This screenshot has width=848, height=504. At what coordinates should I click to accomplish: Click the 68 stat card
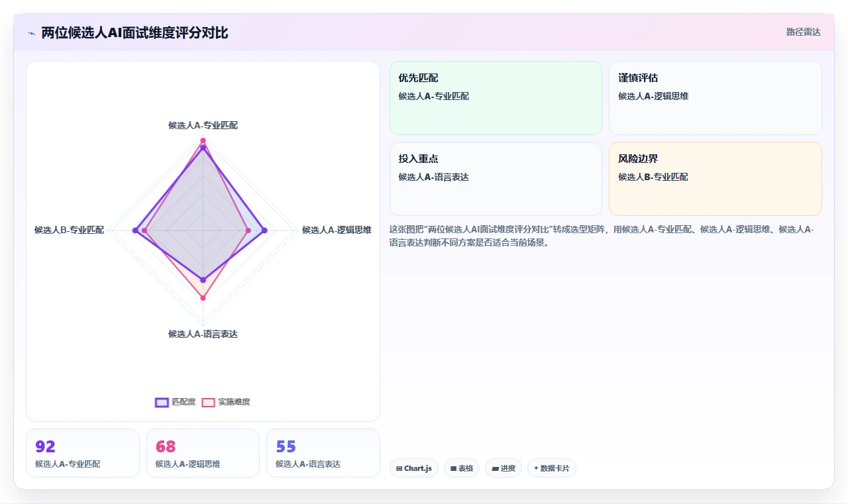[203, 453]
